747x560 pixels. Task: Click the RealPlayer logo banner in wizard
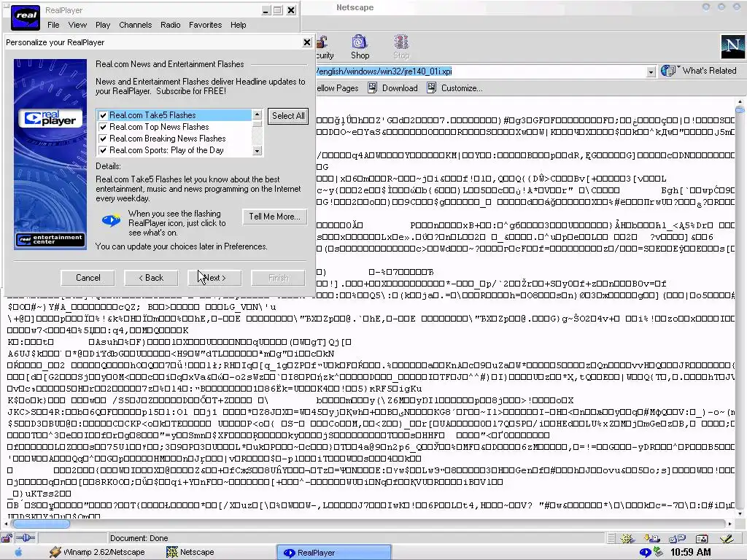point(50,118)
